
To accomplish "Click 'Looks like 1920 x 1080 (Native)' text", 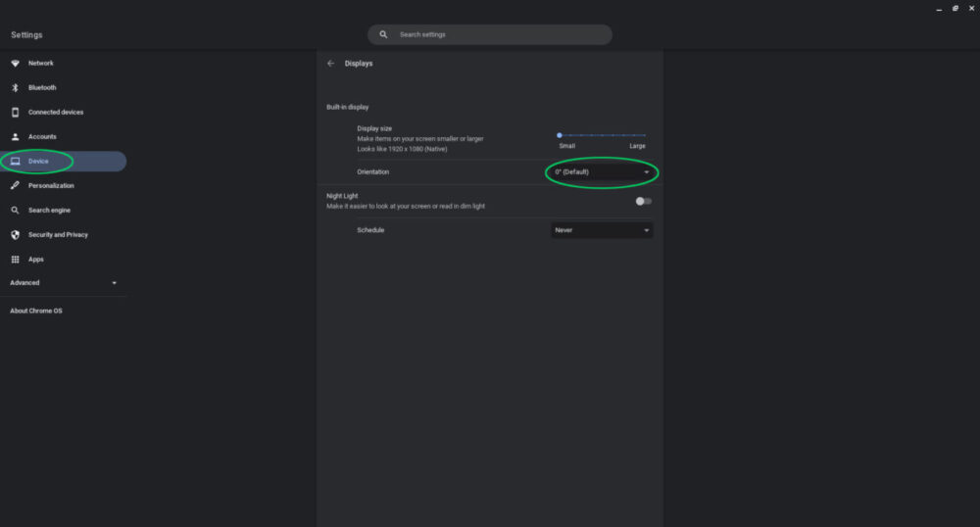I will pos(402,149).
